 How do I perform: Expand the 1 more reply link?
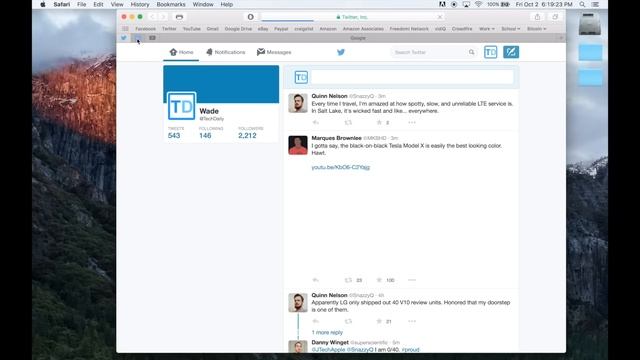point(327,332)
